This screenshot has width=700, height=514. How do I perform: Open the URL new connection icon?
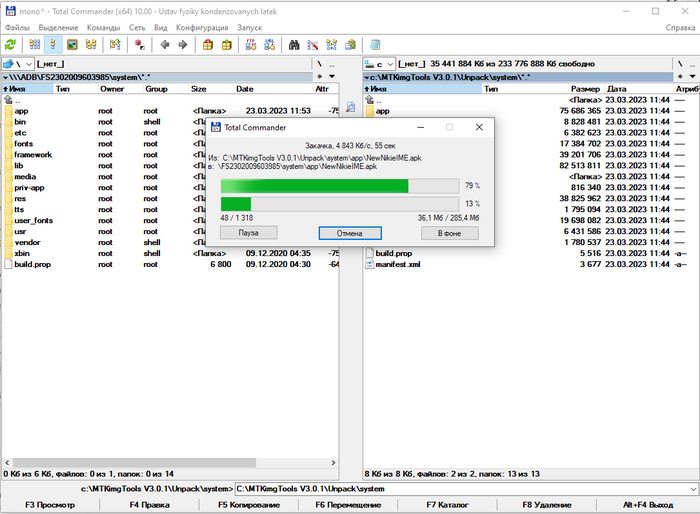pos(270,45)
